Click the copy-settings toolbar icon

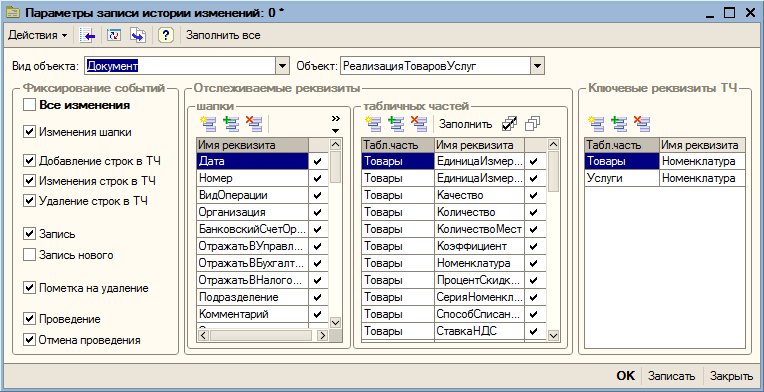click(138, 36)
